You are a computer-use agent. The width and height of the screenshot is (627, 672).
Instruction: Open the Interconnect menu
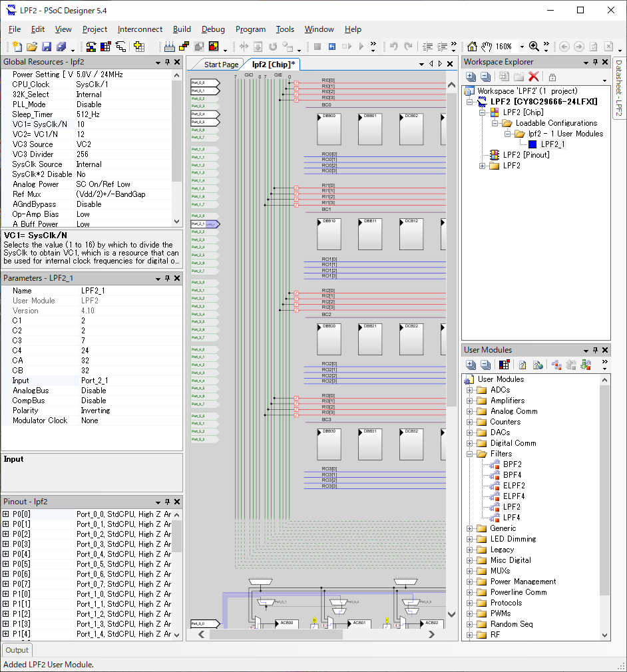[x=140, y=29]
